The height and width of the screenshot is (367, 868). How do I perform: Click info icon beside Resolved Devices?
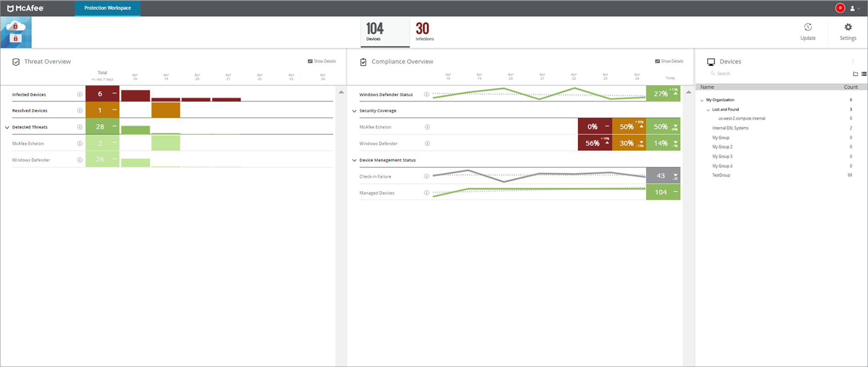pyautogui.click(x=80, y=110)
